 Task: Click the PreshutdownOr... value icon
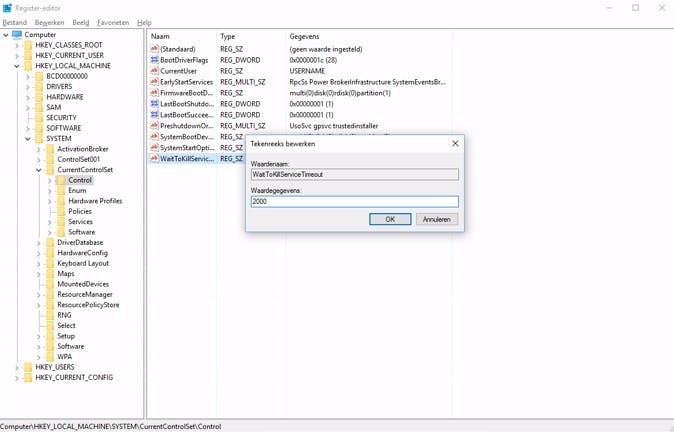(x=154, y=126)
